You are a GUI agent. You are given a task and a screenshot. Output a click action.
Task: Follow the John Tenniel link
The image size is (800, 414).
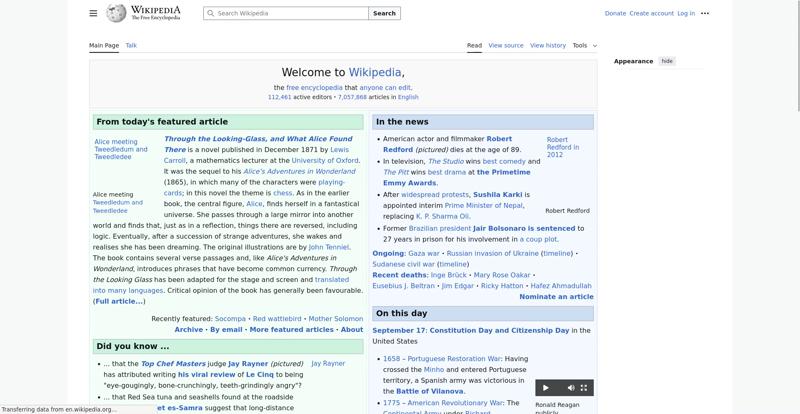(329, 247)
